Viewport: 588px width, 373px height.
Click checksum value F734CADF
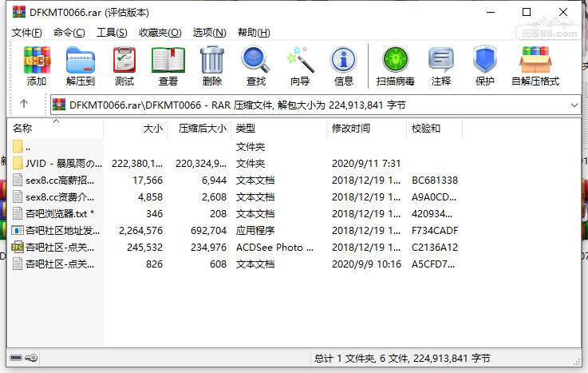pyautogui.click(x=435, y=230)
